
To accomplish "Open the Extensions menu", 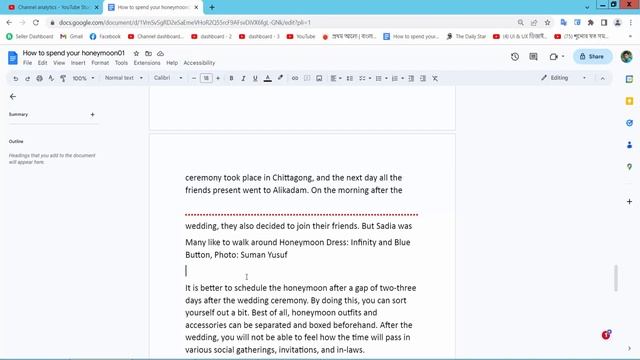I will coord(147,63).
